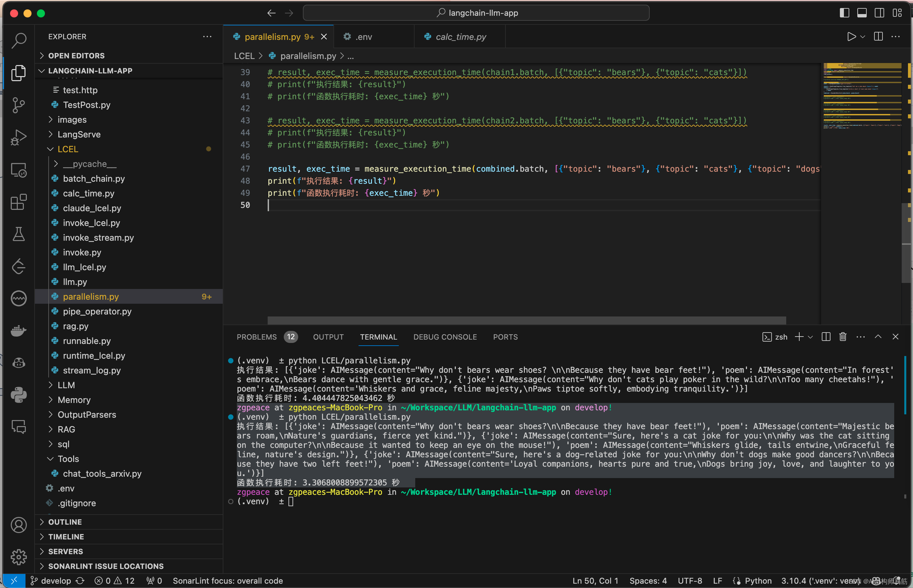Toggle bottom panel visibility
913x588 pixels.
tap(862, 13)
